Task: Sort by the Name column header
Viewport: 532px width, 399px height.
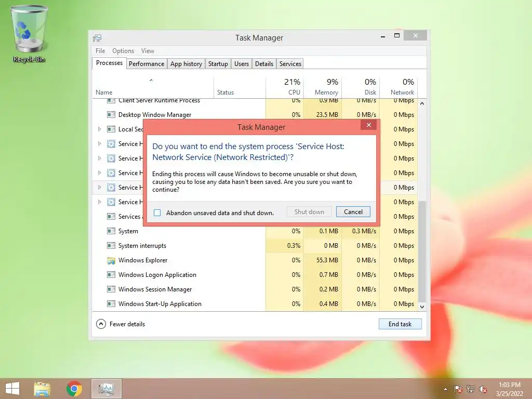Action: (x=153, y=87)
